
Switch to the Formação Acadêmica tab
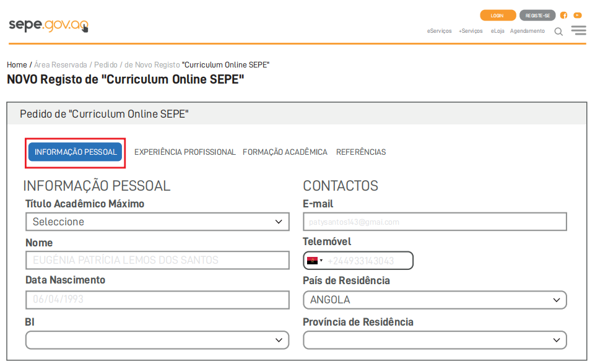285,152
